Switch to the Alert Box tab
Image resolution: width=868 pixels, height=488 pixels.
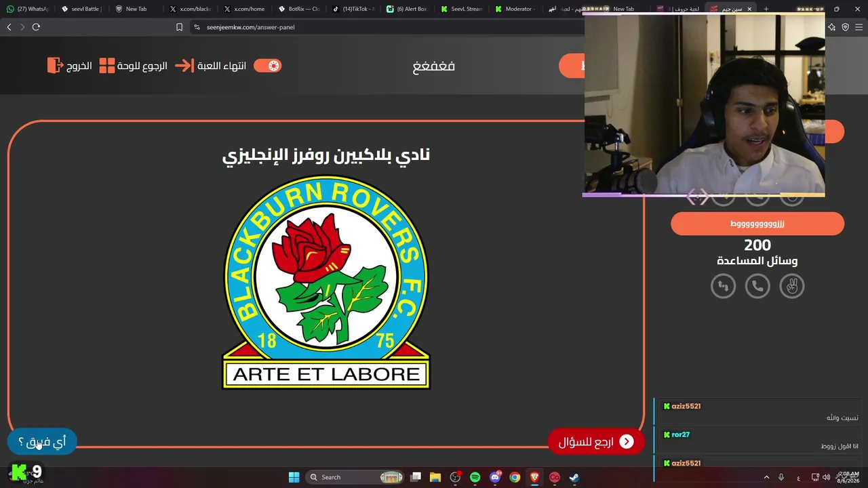coord(408,9)
